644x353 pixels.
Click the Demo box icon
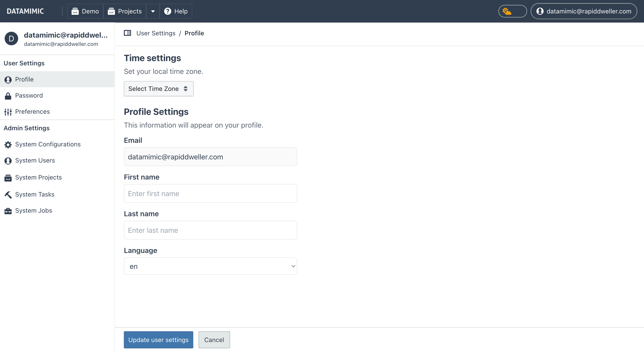click(75, 11)
